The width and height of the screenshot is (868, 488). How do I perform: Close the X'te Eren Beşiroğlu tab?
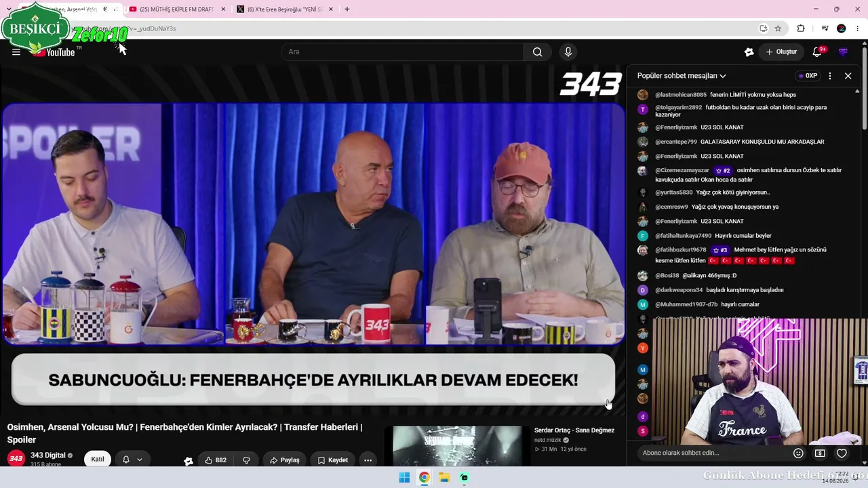coord(330,9)
